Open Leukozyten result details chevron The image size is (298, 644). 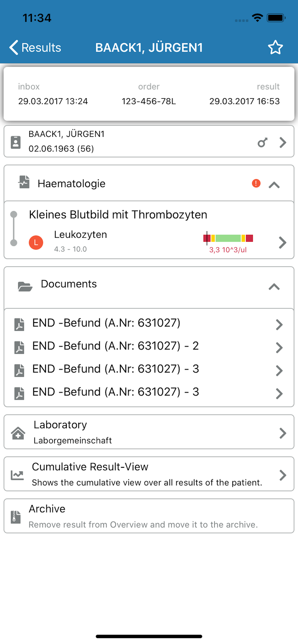[x=282, y=242]
